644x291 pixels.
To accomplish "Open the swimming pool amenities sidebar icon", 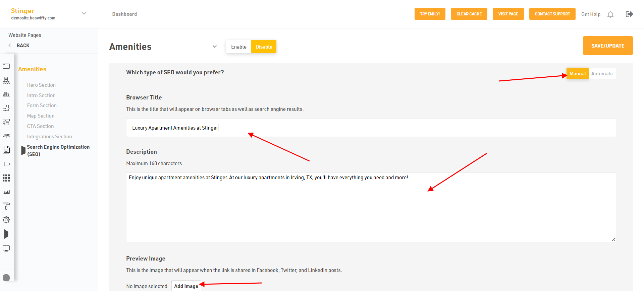I will [x=6, y=80].
